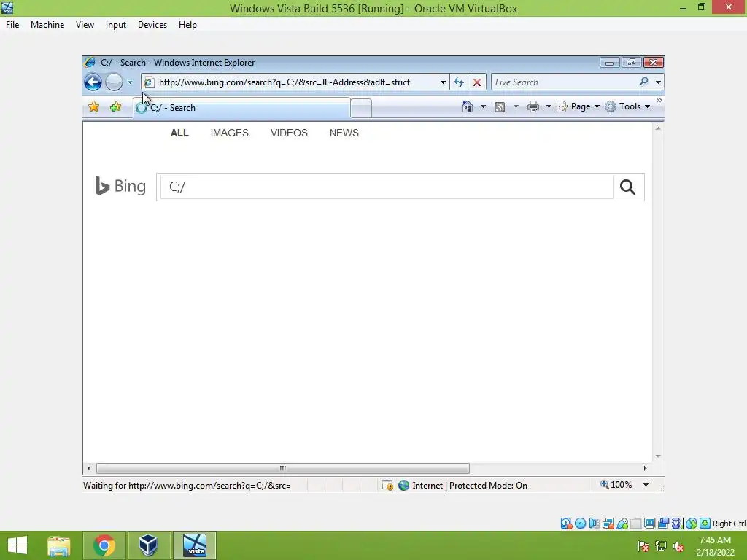Viewport: 747px width, 560px height.
Task: Click the Bing search query box
Action: click(387, 187)
